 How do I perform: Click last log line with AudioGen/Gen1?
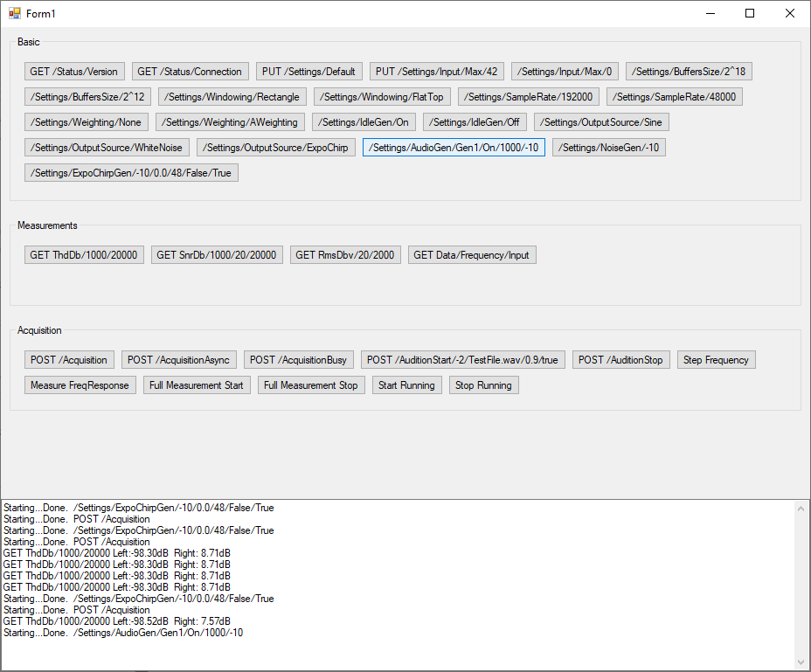click(123, 632)
